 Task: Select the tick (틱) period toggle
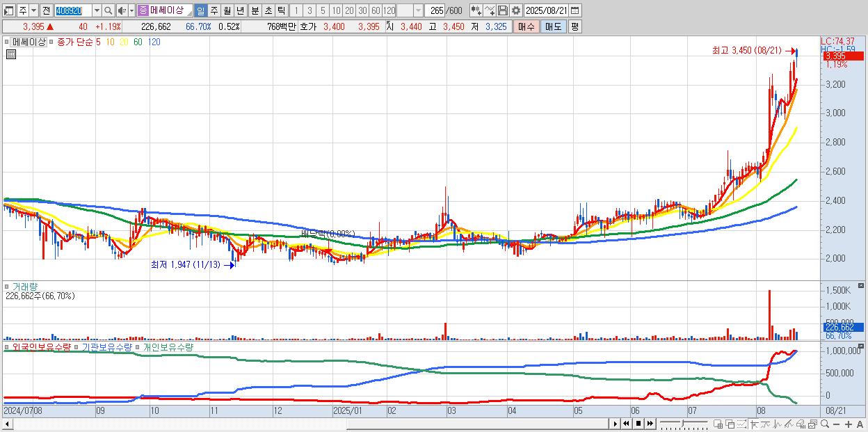coord(281,10)
